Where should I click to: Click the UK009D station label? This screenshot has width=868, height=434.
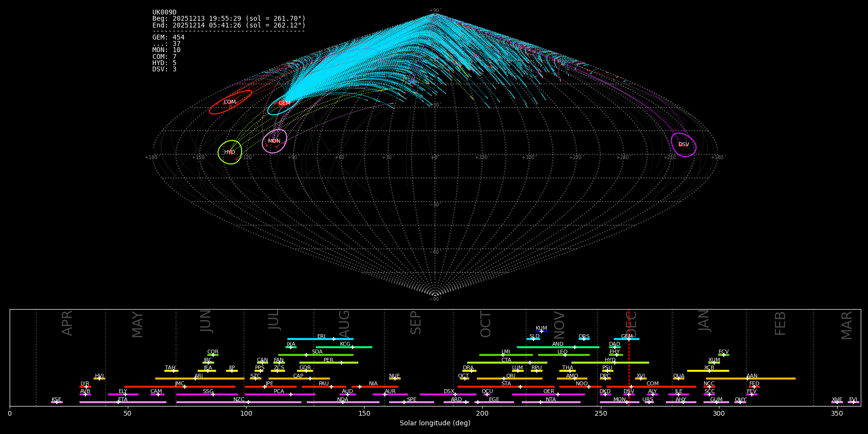coord(164,13)
